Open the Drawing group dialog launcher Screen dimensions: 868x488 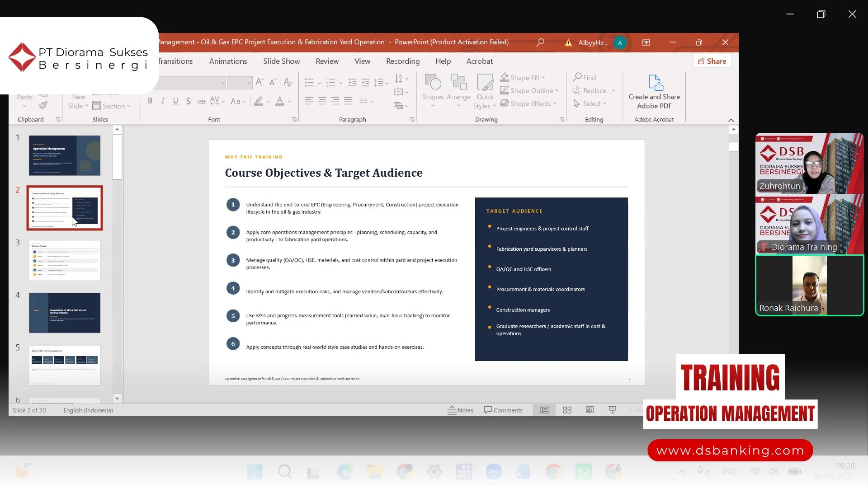[x=562, y=119]
